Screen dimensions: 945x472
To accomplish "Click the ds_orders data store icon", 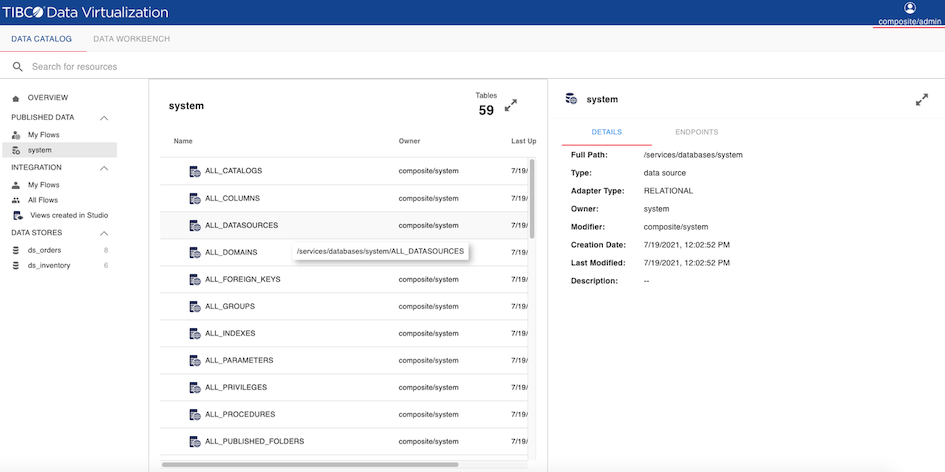I will pyautogui.click(x=16, y=250).
